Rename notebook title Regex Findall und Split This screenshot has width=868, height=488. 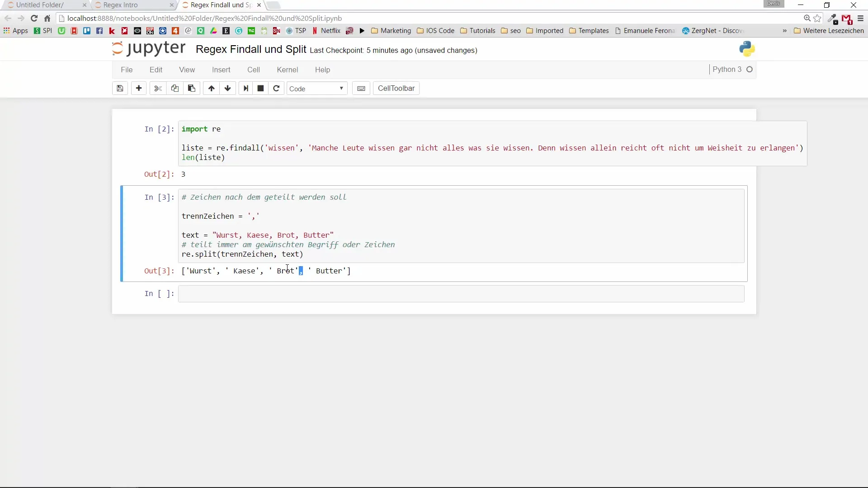251,49
